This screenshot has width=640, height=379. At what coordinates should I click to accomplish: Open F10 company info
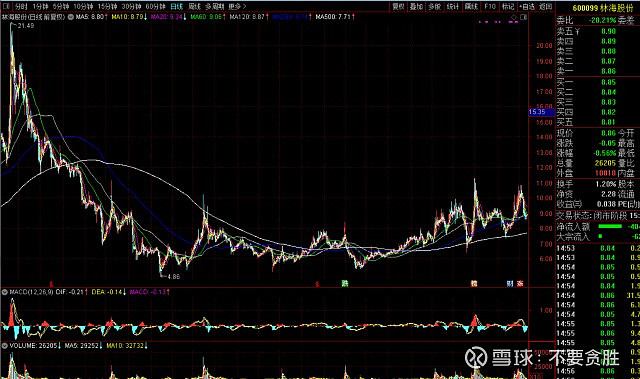490,7
